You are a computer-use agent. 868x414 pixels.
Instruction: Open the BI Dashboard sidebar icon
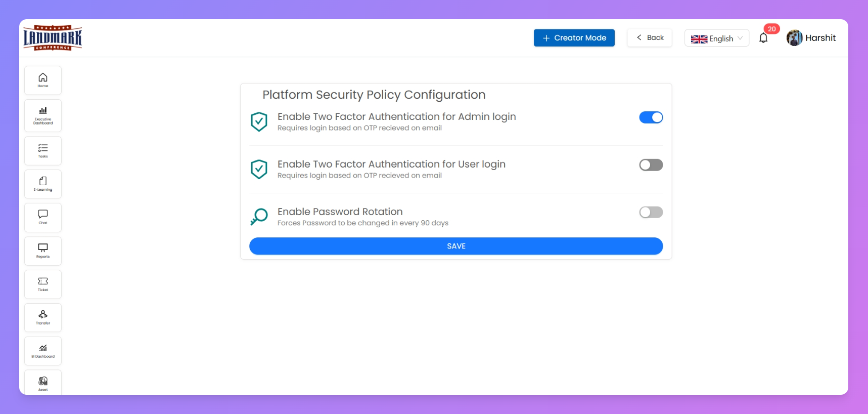point(43,351)
